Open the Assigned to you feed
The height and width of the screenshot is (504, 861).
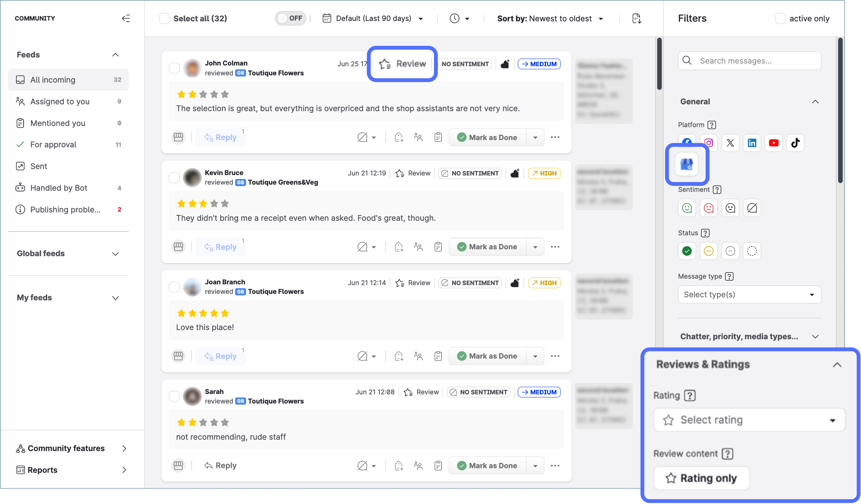click(x=60, y=102)
